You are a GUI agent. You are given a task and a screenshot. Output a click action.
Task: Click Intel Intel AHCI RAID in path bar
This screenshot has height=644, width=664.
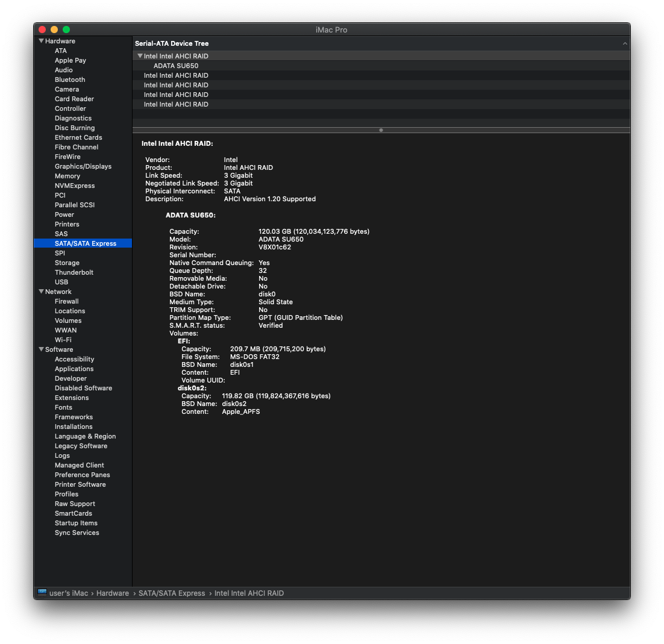[249, 593]
